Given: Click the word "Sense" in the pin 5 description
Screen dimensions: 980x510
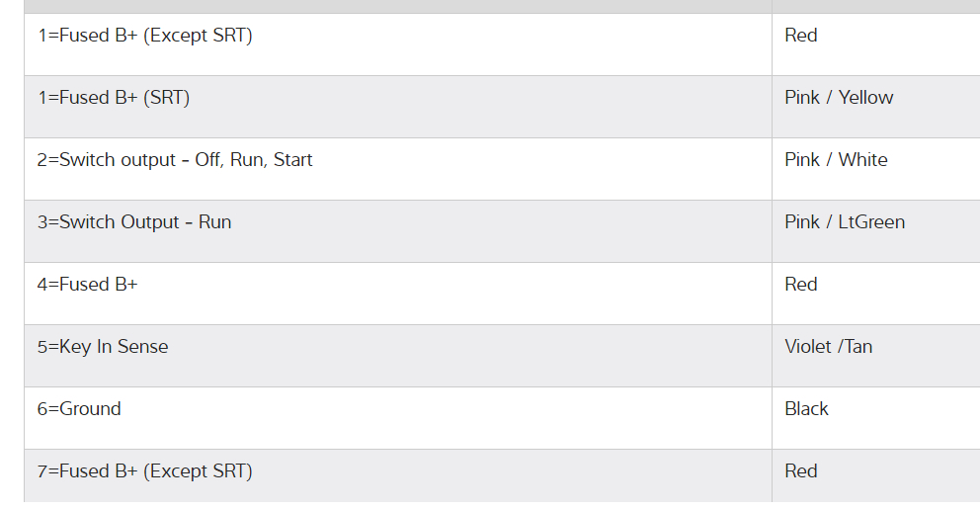Looking at the screenshot, I should (142, 347).
